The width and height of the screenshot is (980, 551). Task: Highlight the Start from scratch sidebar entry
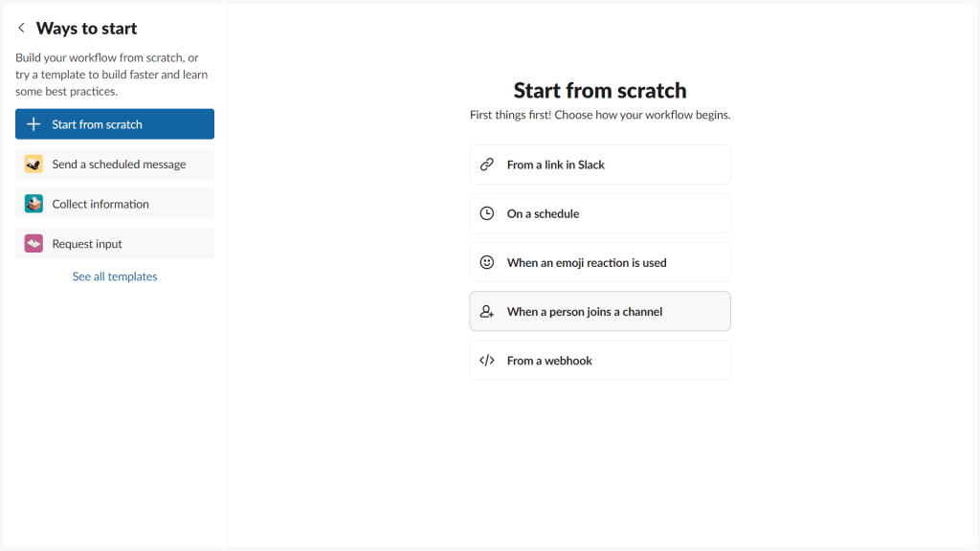(x=114, y=123)
